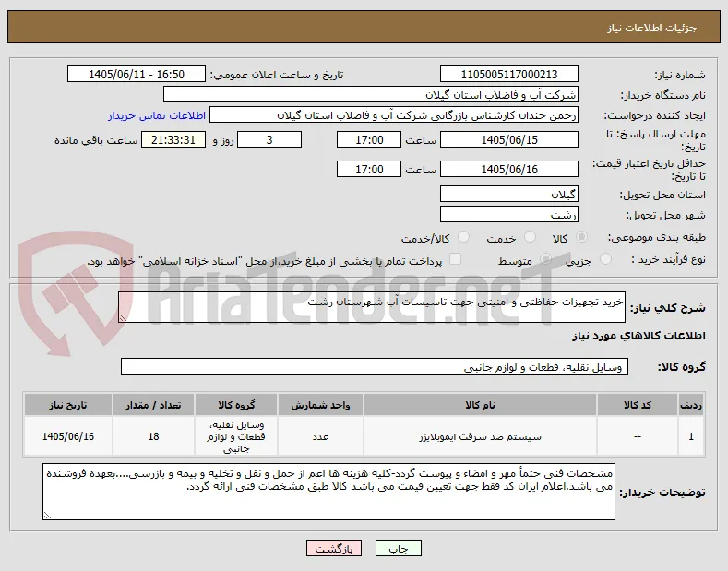
Task: Click the ردیف column header
Action: (x=691, y=405)
